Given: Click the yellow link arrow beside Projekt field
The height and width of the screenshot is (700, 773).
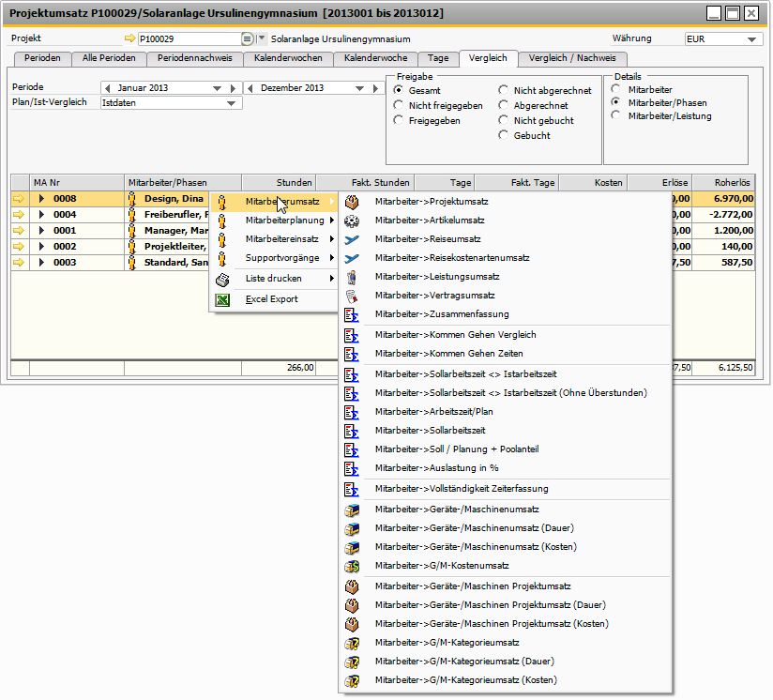Looking at the screenshot, I should pos(130,38).
